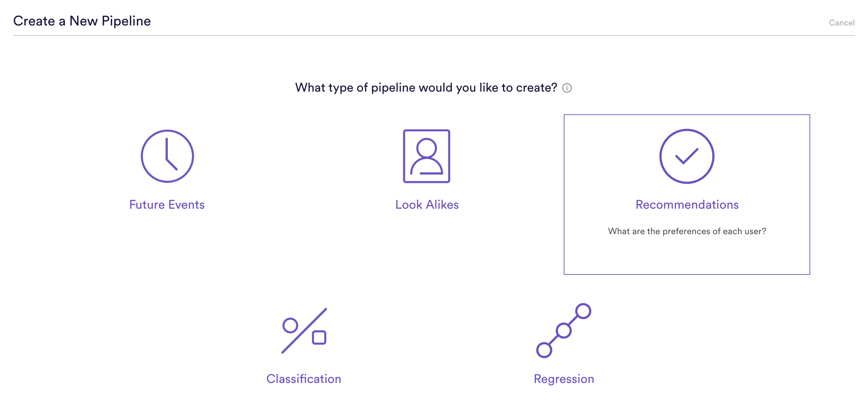This screenshot has height=405, width=868.
Task: Click the Regression label
Action: pyautogui.click(x=564, y=379)
